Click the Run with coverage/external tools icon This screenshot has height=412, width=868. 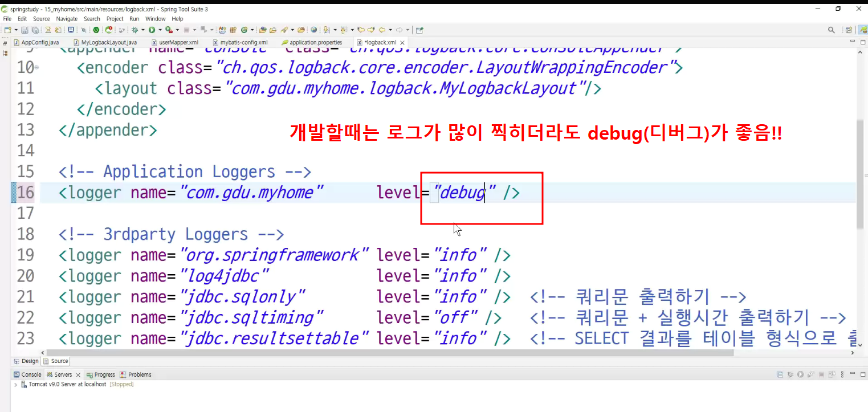(x=169, y=30)
